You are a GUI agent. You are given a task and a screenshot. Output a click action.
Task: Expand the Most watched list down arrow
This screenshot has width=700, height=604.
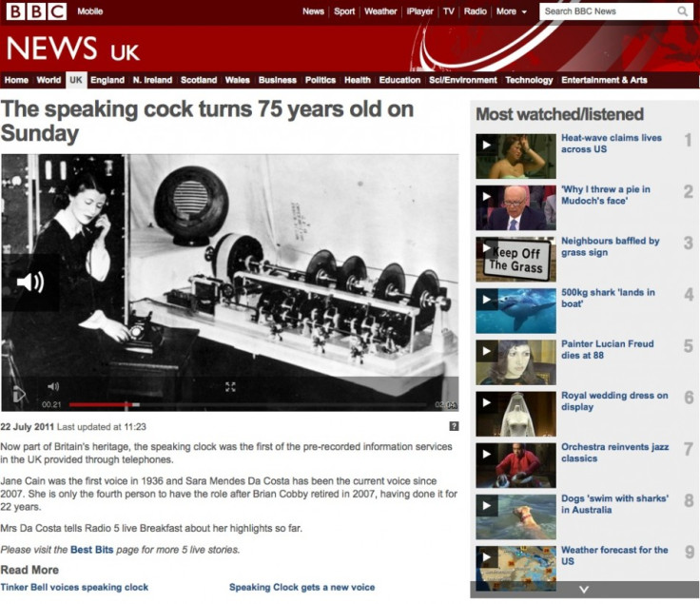point(584,590)
